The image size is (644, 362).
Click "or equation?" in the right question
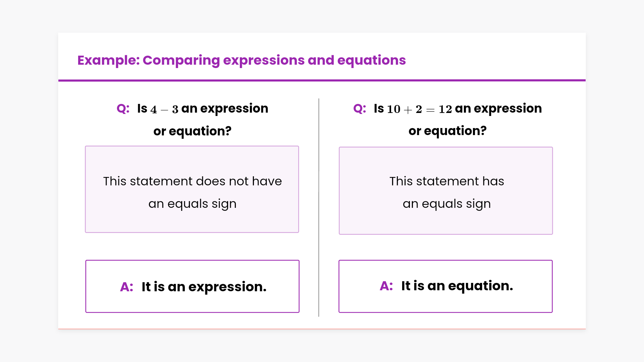point(447,131)
